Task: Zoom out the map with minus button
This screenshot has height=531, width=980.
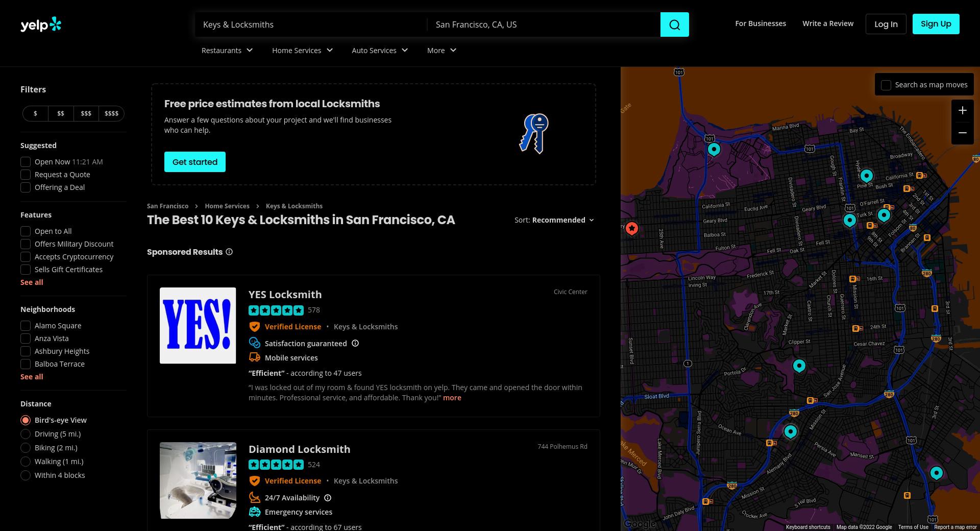Action: click(x=962, y=133)
